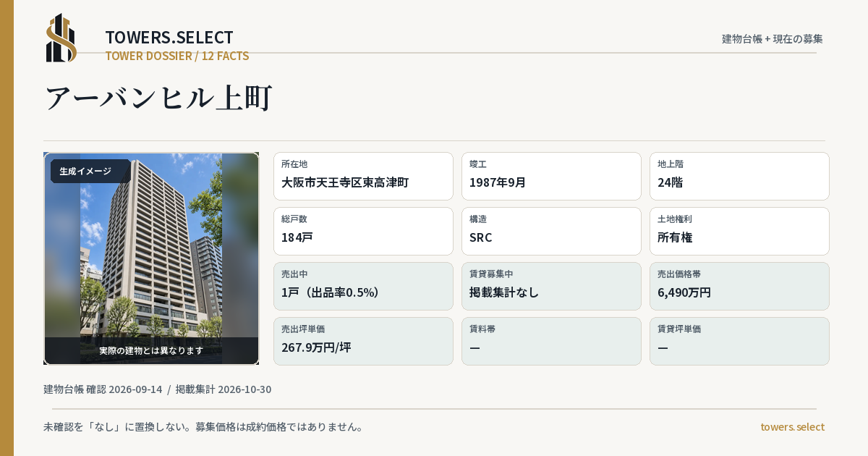
Task: Click the 地上階 label
Action: 671,164
